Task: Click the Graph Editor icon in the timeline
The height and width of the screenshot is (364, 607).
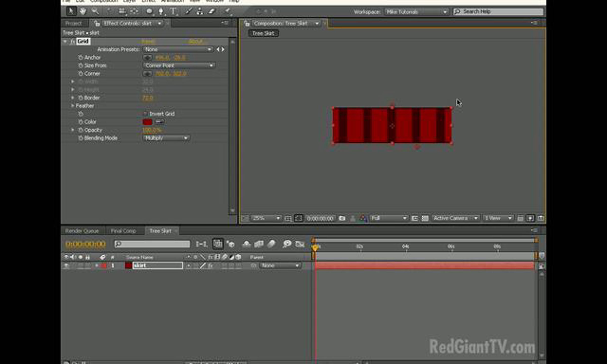Action: pyautogui.click(x=300, y=244)
